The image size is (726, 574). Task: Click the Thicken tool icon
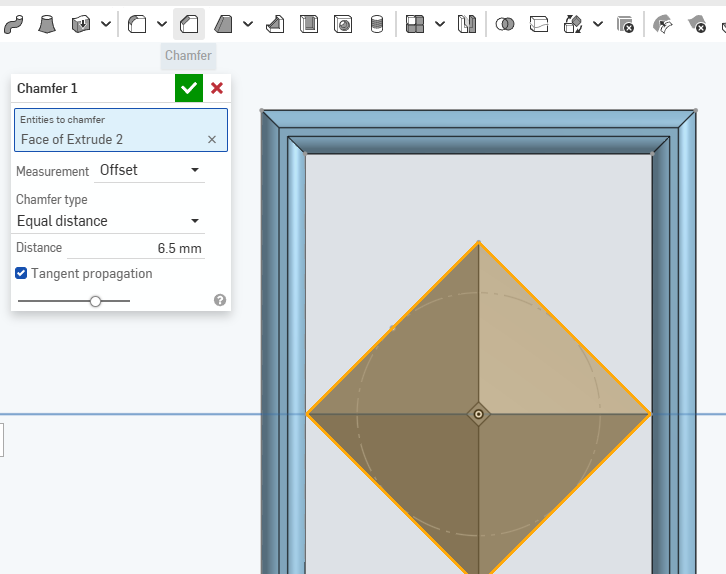tap(82, 24)
